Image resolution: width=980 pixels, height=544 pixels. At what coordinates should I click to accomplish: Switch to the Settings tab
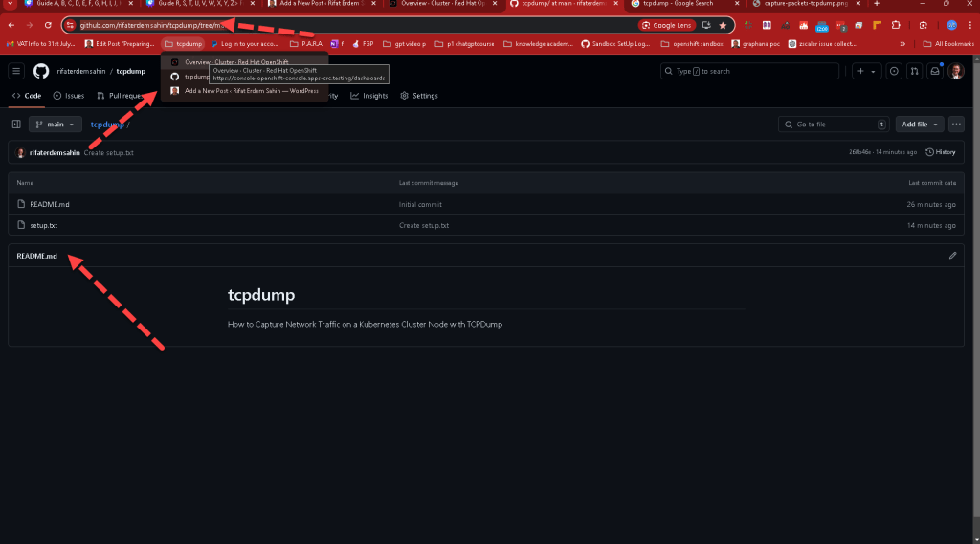tap(419, 96)
